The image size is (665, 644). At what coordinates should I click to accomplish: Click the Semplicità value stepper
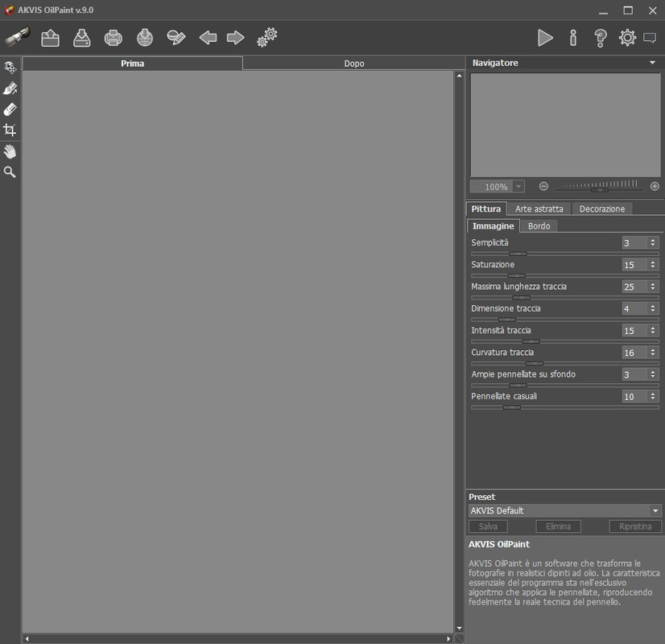pos(653,242)
